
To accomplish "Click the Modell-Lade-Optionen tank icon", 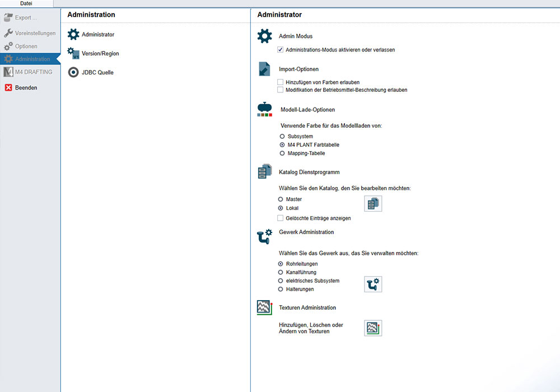I will click(x=265, y=109).
